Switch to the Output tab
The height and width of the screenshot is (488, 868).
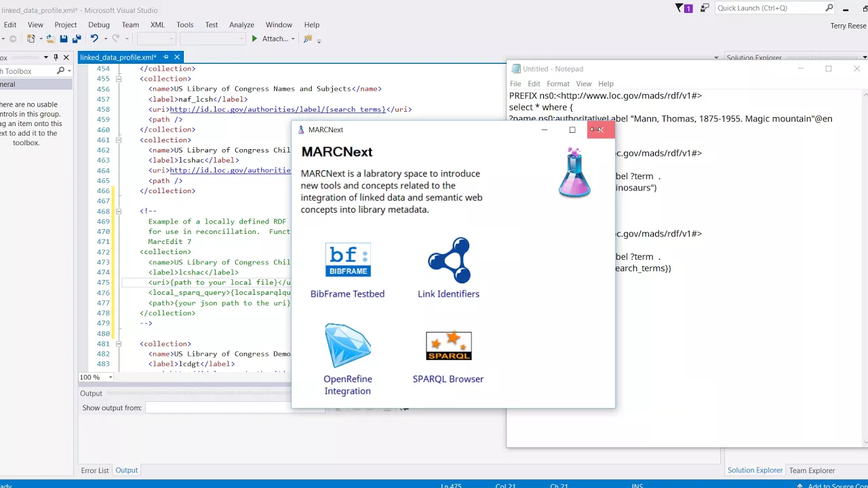pyautogui.click(x=126, y=470)
